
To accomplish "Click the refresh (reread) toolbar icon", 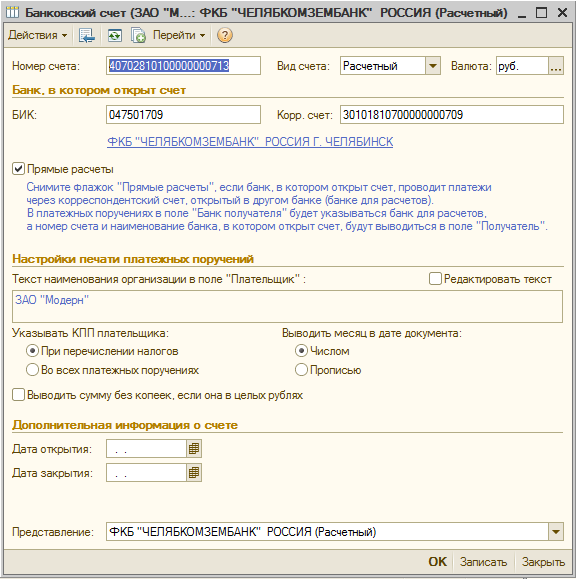I will tap(114, 35).
